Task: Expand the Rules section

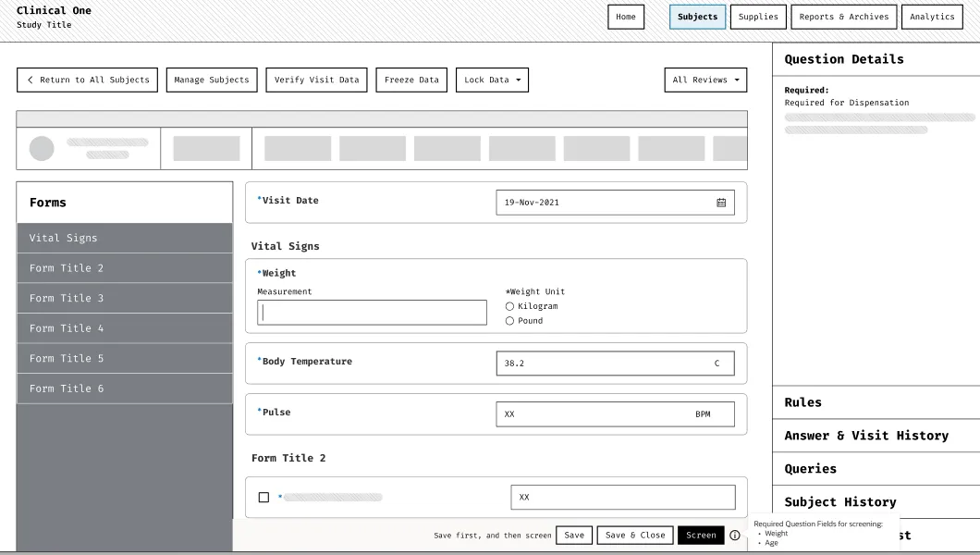Action: [x=876, y=402]
